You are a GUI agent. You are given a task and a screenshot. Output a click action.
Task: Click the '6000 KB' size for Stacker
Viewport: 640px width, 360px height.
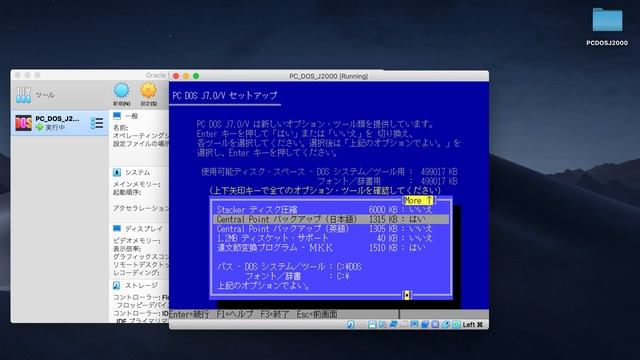click(383, 210)
